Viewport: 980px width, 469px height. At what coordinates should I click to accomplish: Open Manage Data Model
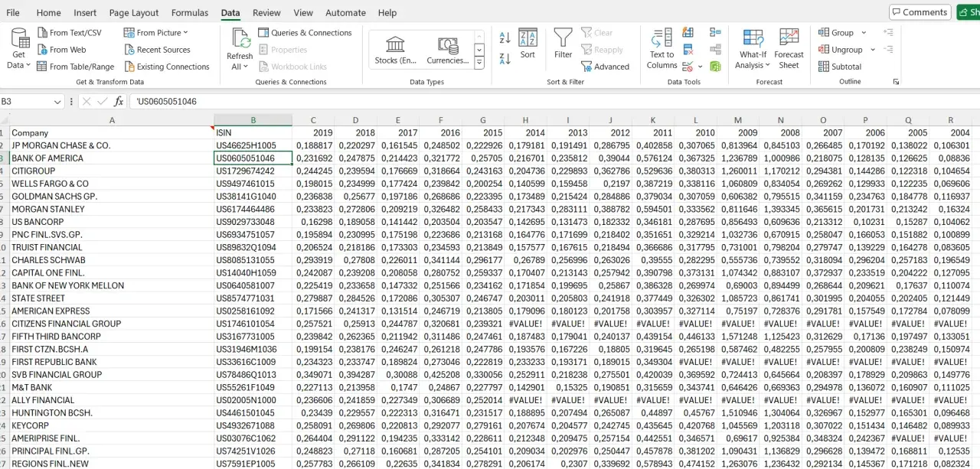[715, 67]
